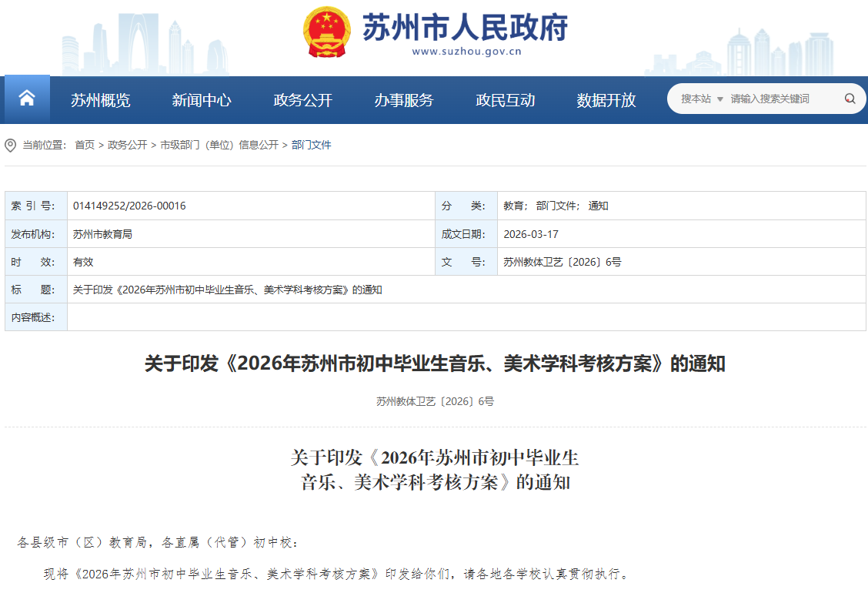The height and width of the screenshot is (603, 868).
Task: Open 市级部门（单位）信息公开 breadcrumb link
Action: click(x=219, y=145)
